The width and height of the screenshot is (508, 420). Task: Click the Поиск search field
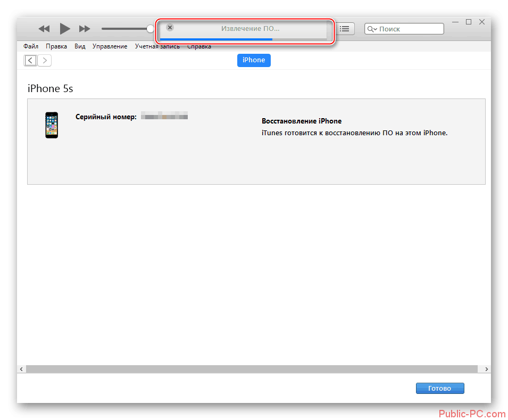[404, 29]
